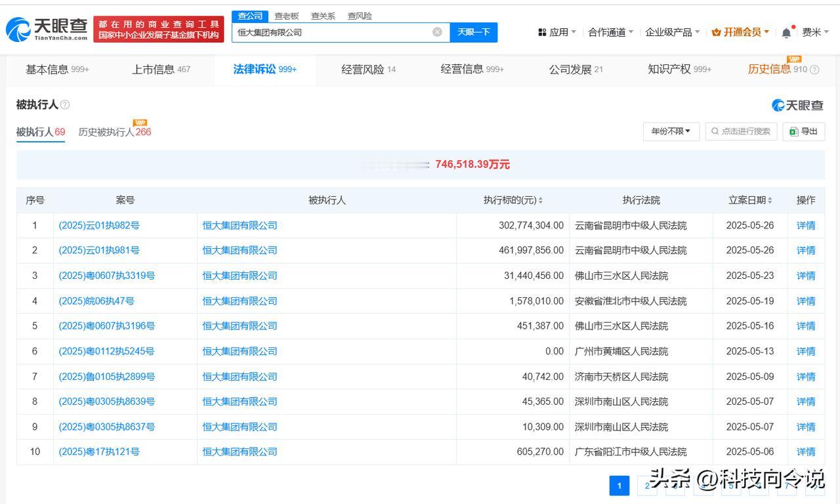This screenshot has width=840, height=504.
Task: Open the 经营风险 tab
Action: point(369,70)
